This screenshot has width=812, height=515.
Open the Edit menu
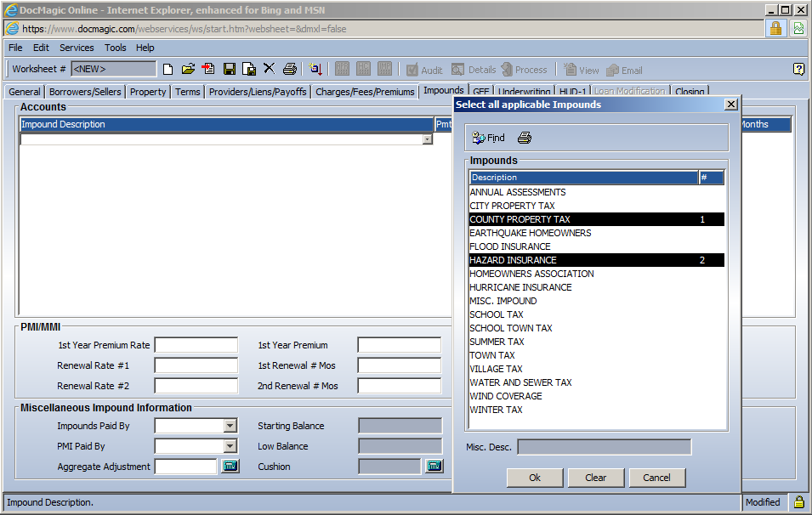41,48
